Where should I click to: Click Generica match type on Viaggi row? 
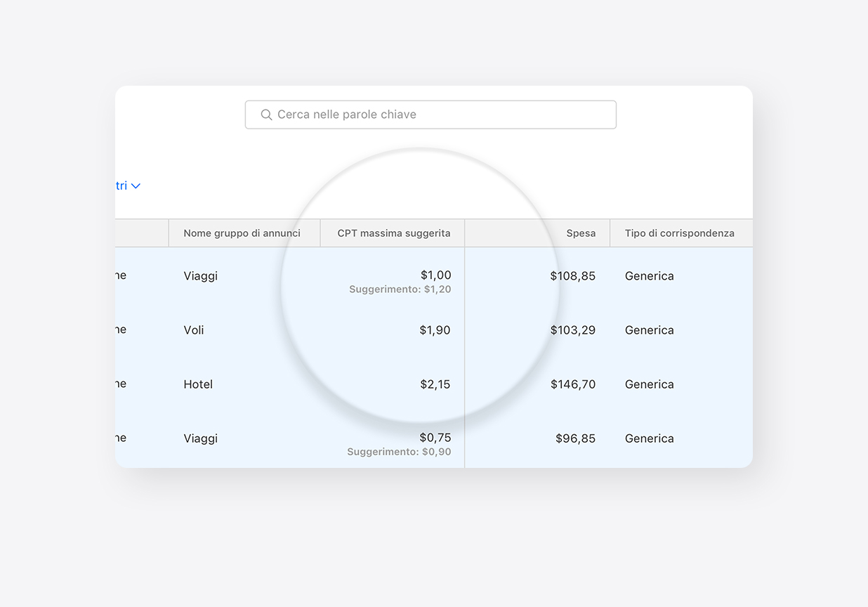[x=649, y=275]
